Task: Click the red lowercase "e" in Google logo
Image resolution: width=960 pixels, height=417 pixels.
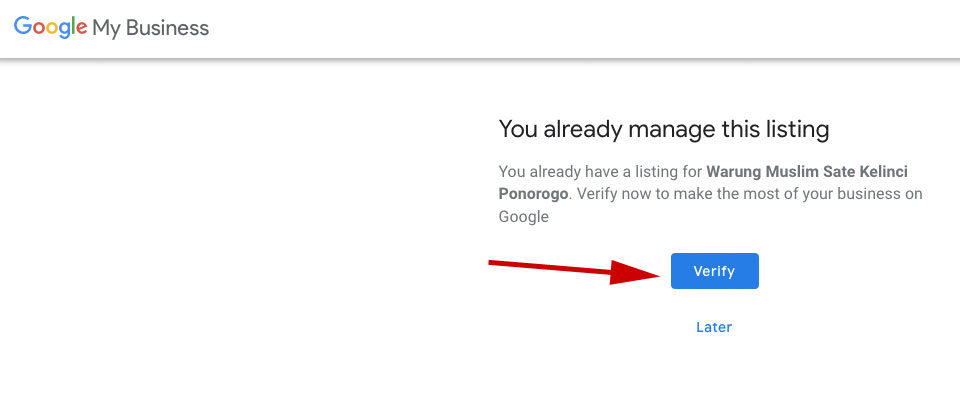Action: 82,29
